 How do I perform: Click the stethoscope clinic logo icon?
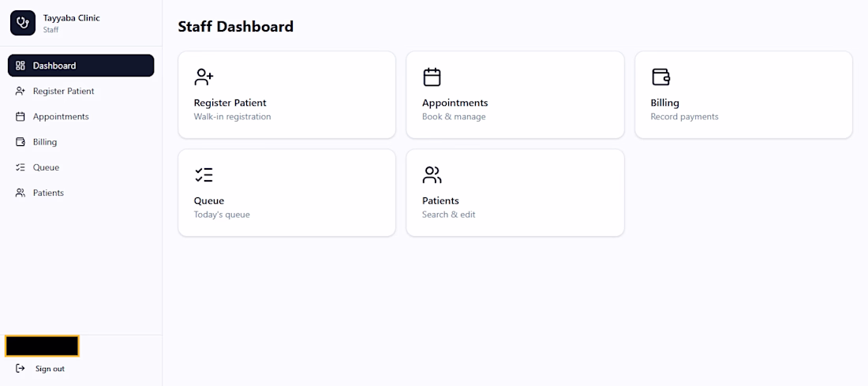pyautogui.click(x=23, y=23)
